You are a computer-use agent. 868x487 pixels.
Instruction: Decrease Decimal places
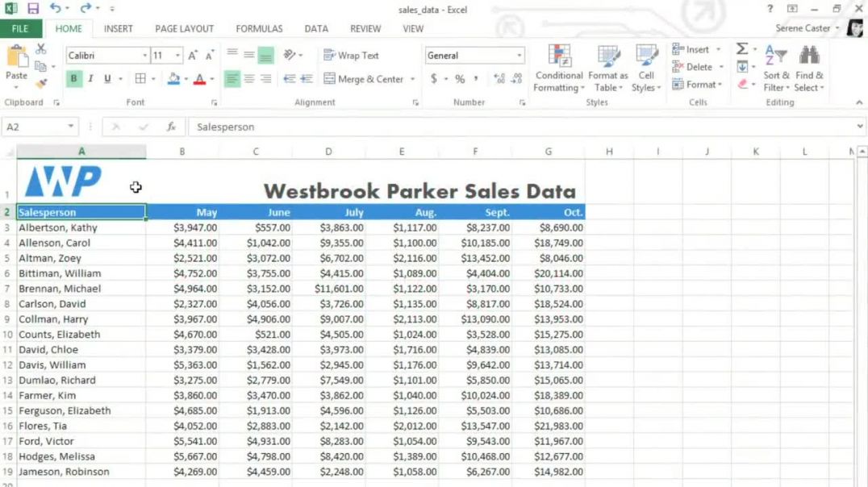click(516, 78)
